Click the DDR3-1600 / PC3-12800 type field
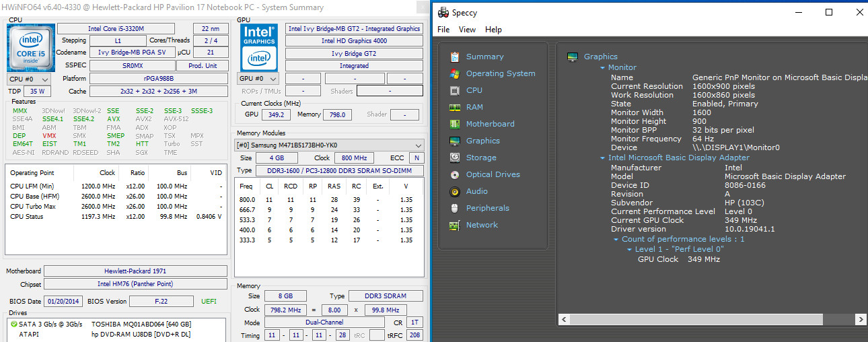868x342 pixels. pyautogui.click(x=339, y=170)
